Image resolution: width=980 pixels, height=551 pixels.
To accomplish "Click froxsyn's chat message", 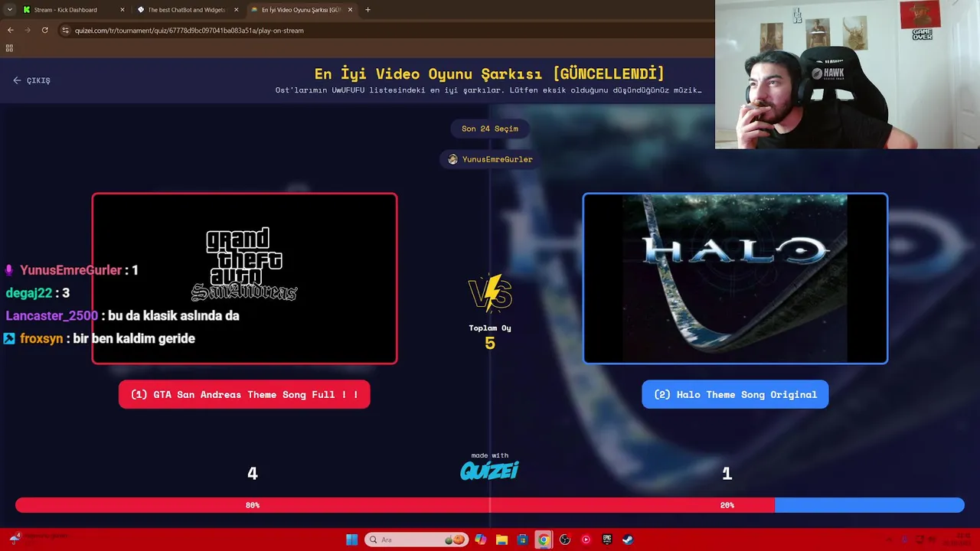I will point(100,338).
